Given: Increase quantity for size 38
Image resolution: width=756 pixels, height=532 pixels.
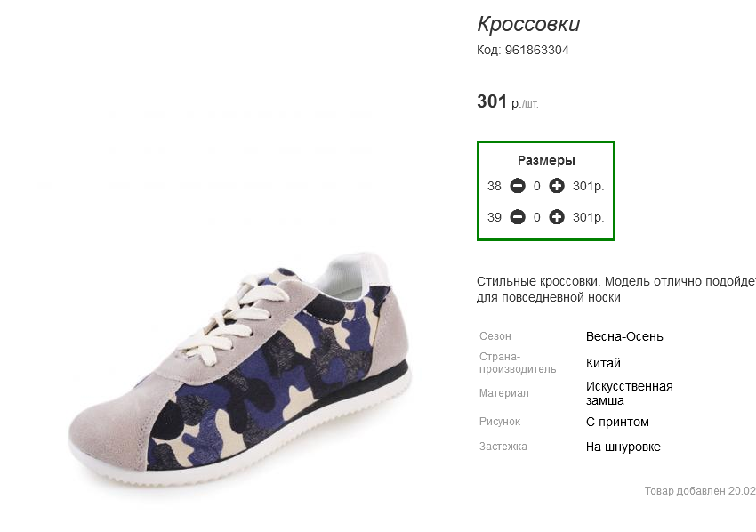Looking at the screenshot, I should [557, 186].
